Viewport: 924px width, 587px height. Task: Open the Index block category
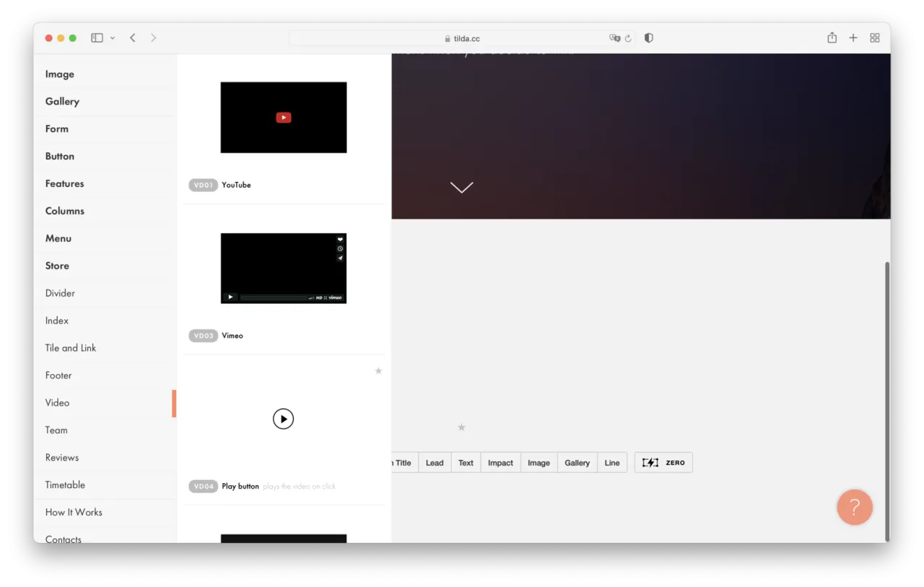[x=105, y=321]
